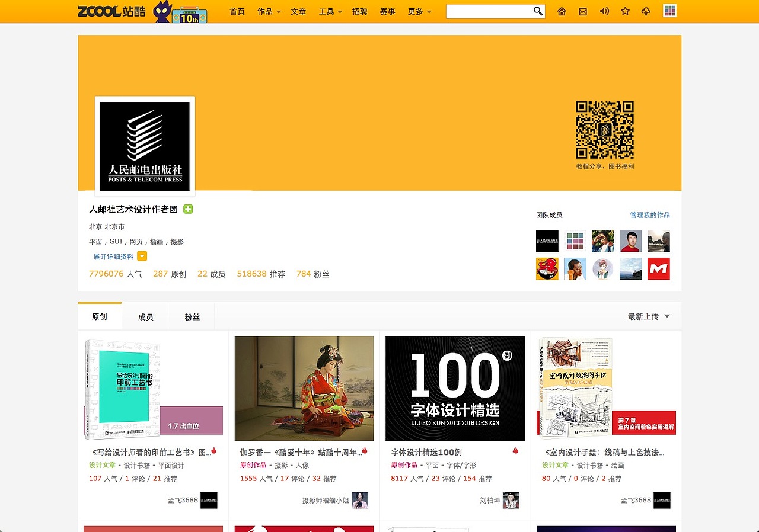Click 287 原创 stat link

[170, 274]
